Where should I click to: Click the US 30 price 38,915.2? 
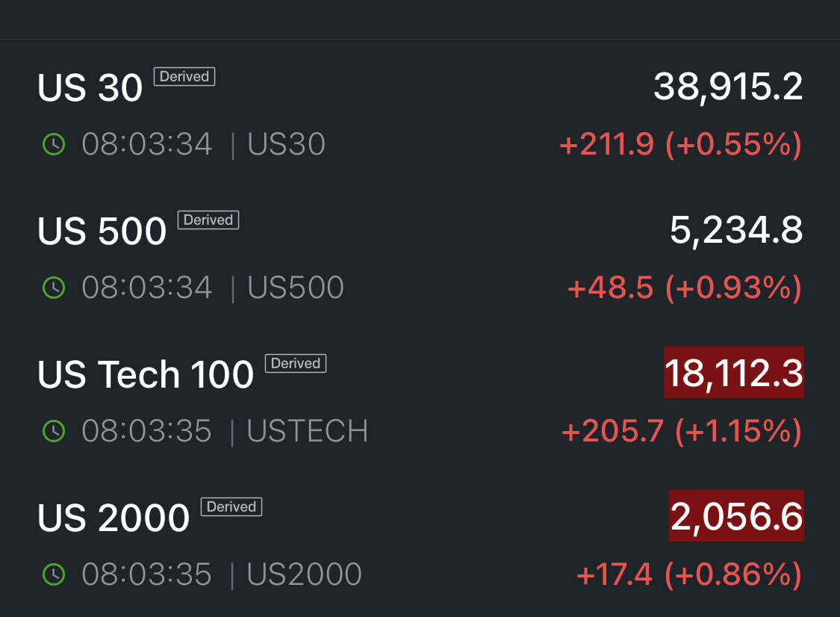click(x=728, y=87)
